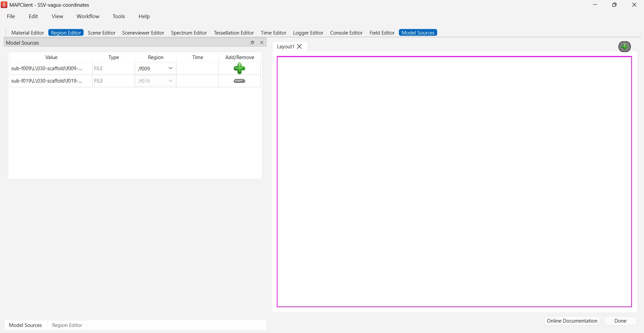The height and width of the screenshot is (333, 644).
Task: Toggle Model Sources toolbar button
Action: point(418,33)
